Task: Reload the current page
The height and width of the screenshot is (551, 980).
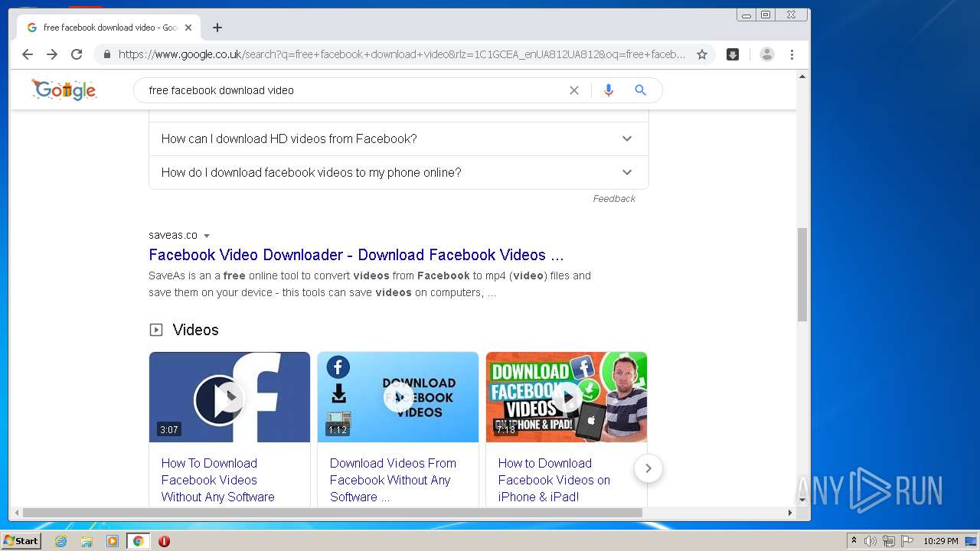Action: pos(77,54)
